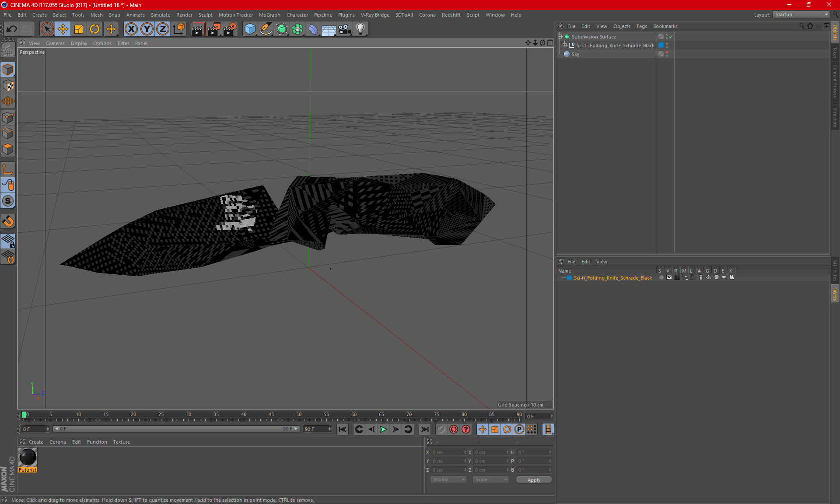Open the material Texture menu
The width and height of the screenshot is (840, 504).
(121, 442)
